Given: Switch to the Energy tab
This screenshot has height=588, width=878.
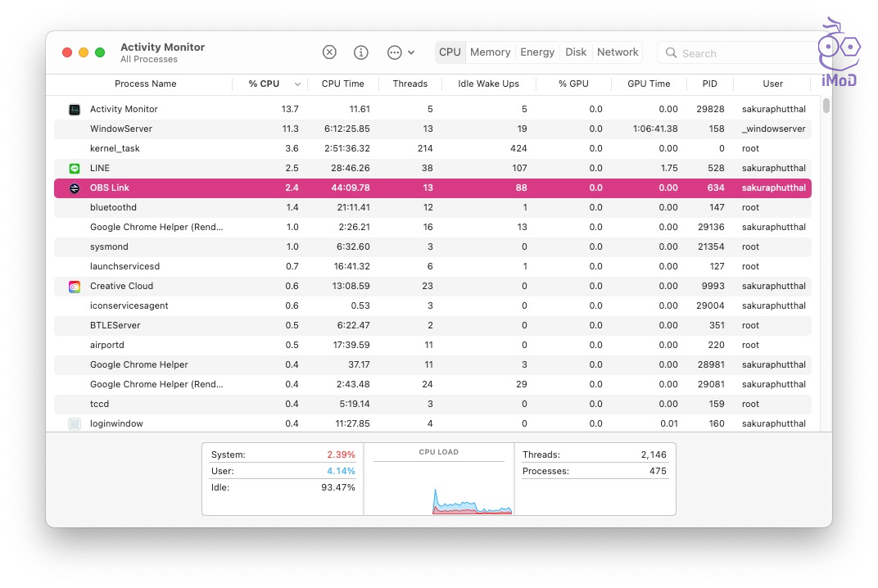Looking at the screenshot, I should pyautogui.click(x=537, y=52).
